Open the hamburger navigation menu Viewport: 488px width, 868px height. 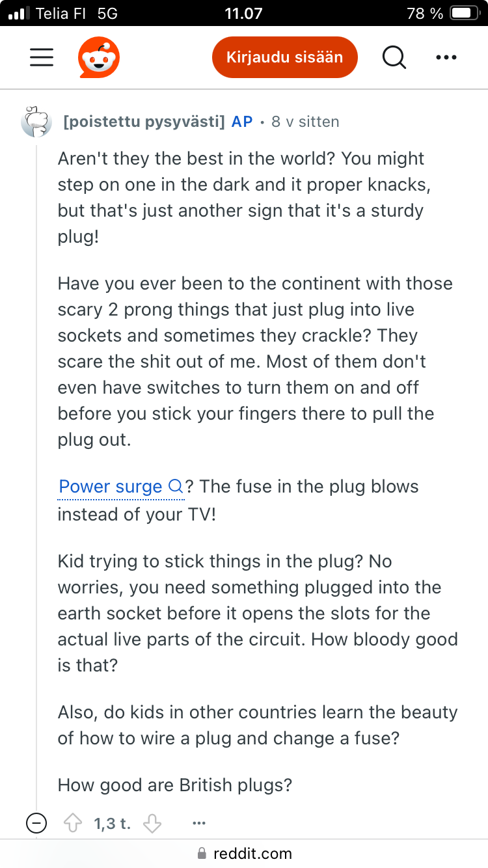pos(42,57)
